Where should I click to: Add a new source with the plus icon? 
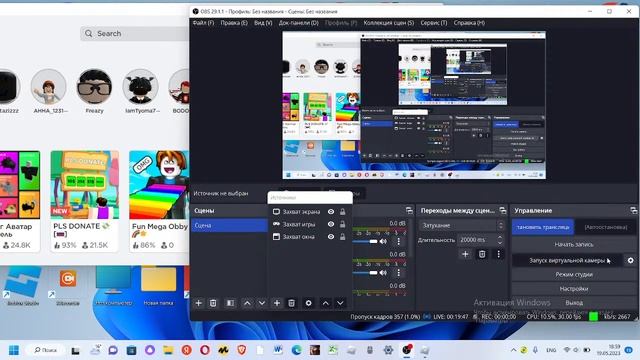pos(277,303)
